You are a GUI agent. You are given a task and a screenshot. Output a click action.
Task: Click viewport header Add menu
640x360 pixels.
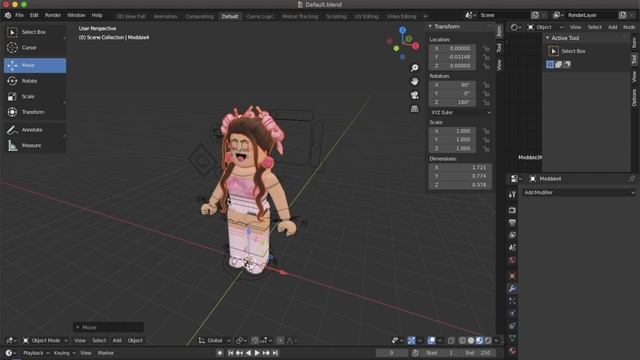(x=117, y=340)
